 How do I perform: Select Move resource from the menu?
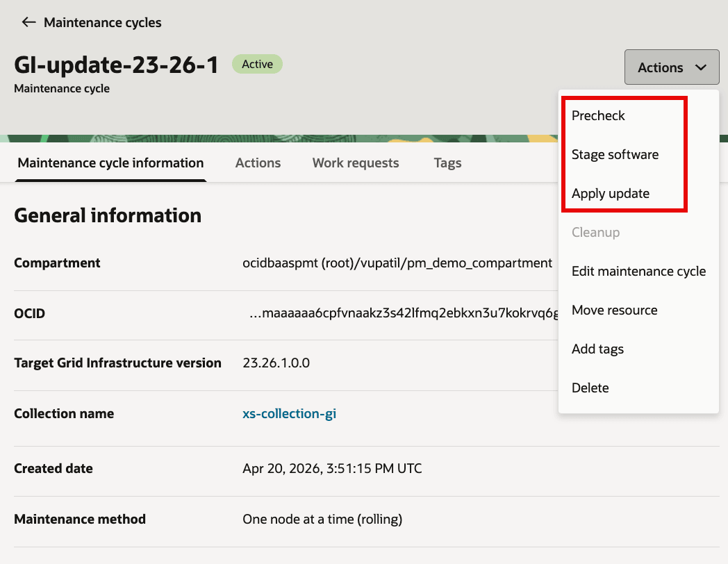(614, 310)
